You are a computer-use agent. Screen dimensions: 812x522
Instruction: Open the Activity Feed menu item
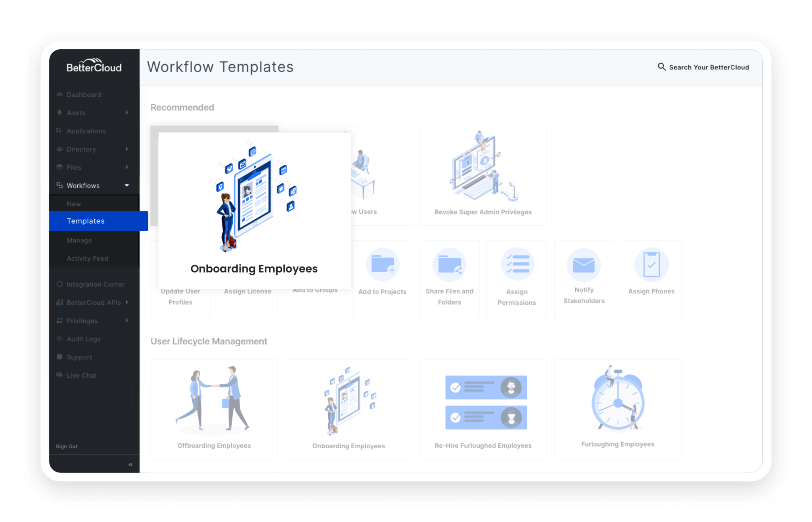[87, 259]
